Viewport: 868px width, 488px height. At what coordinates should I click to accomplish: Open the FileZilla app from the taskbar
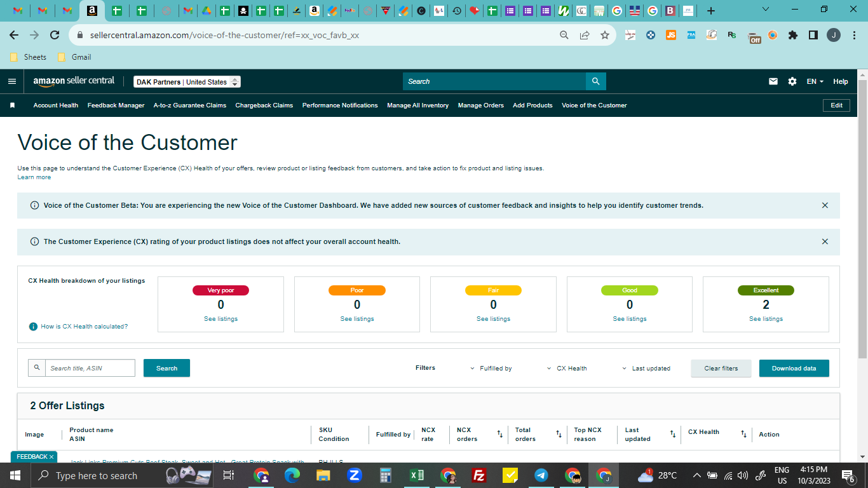tap(479, 475)
